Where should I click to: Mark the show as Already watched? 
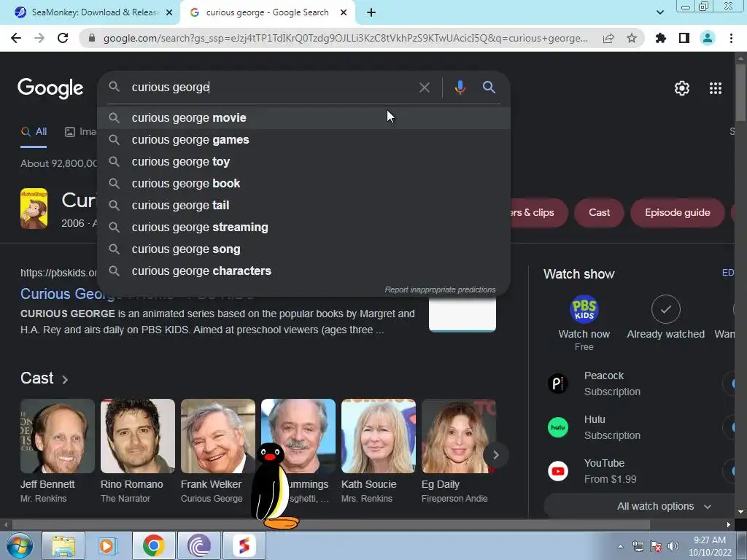click(x=665, y=318)
